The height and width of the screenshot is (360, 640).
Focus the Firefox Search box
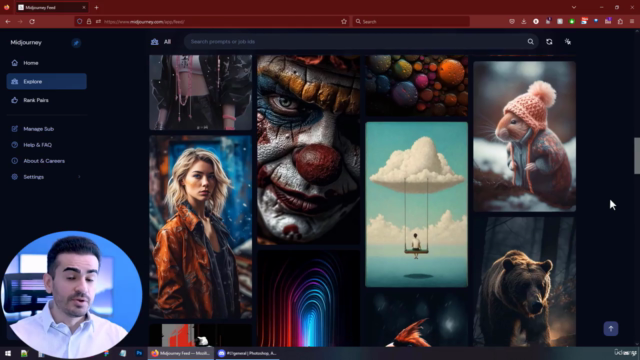click(x=411, y=22)
